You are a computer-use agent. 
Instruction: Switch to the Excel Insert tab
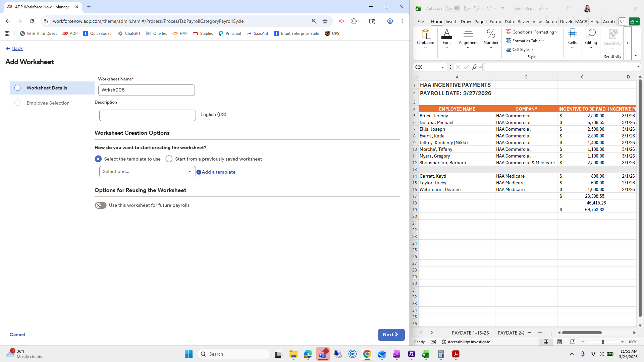(x=451, y=21)
